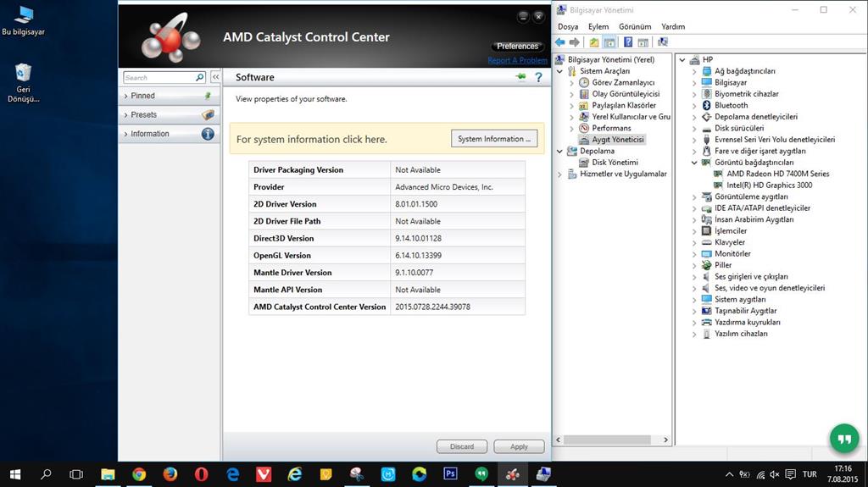This screenshot has width=868, height=487.
Task: Click the Report A Problem link
Action: click(x=518, y=60)
